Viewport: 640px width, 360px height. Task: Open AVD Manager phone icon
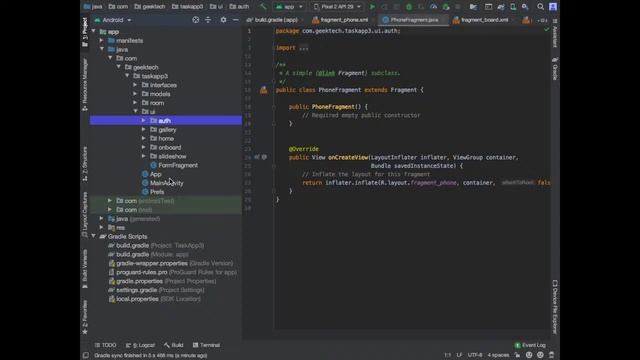pos(513,7)
